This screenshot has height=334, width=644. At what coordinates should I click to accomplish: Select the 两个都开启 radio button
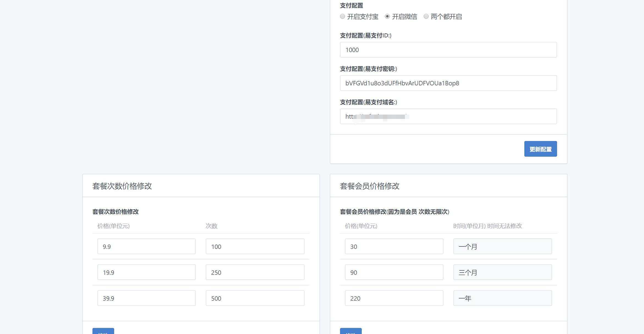(426, 17)
